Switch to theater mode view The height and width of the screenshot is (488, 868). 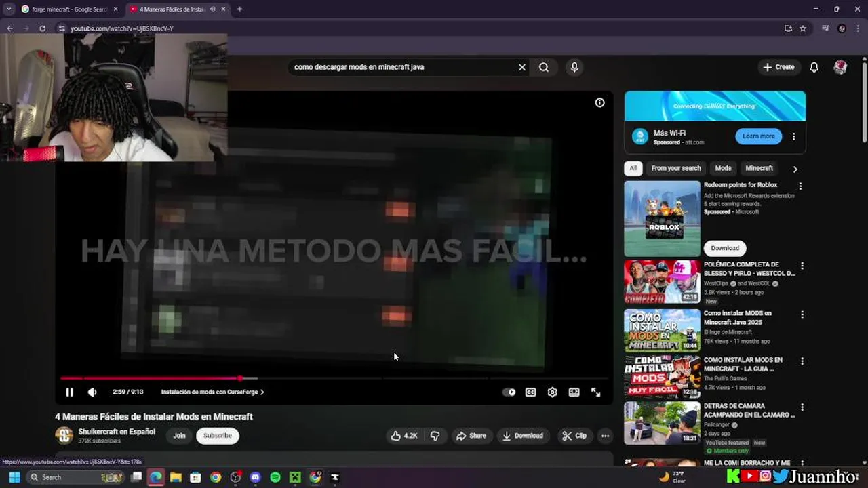pos(574,392)
